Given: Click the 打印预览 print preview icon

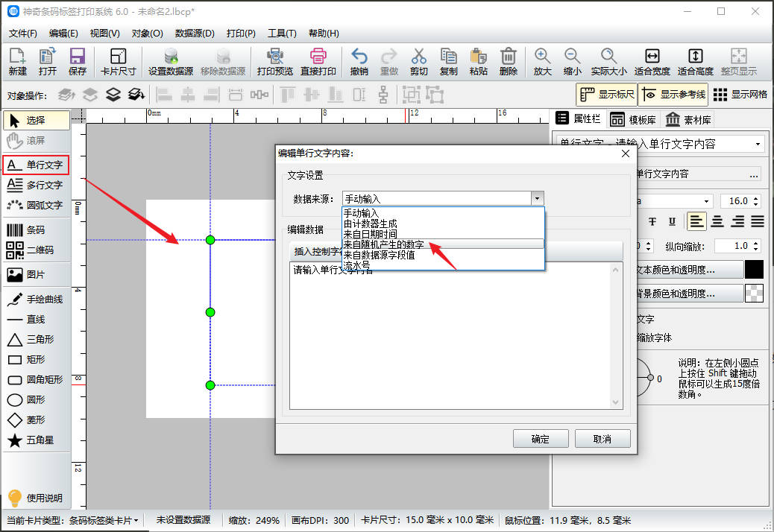Looking at the screenshot, I should [x=274, y=62].
